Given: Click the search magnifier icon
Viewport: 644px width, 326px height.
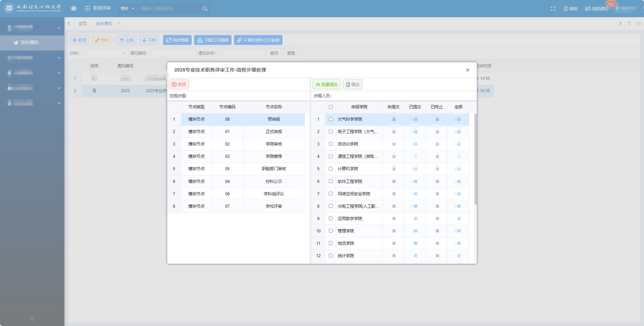Looking at the screenshot, I should click(205, 9).
